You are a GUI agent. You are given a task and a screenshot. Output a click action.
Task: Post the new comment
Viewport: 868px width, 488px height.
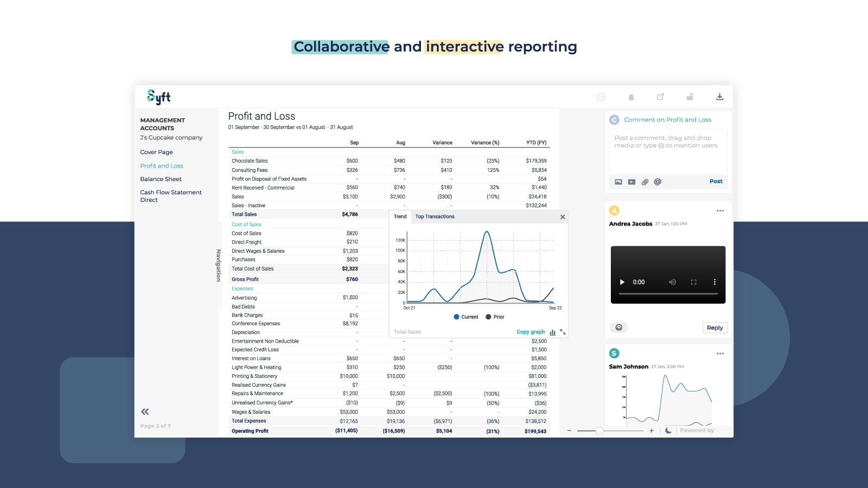pyautogui.click(x=716, y=181)
